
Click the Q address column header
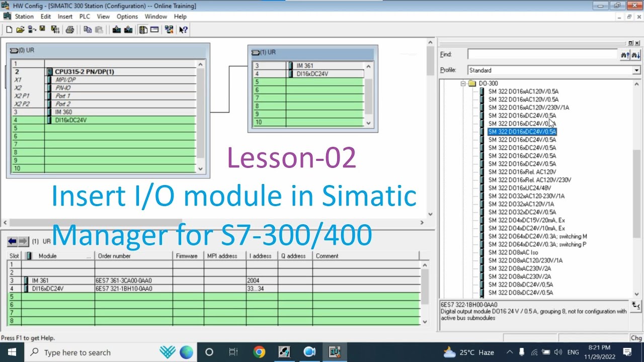tap(295, 256)
